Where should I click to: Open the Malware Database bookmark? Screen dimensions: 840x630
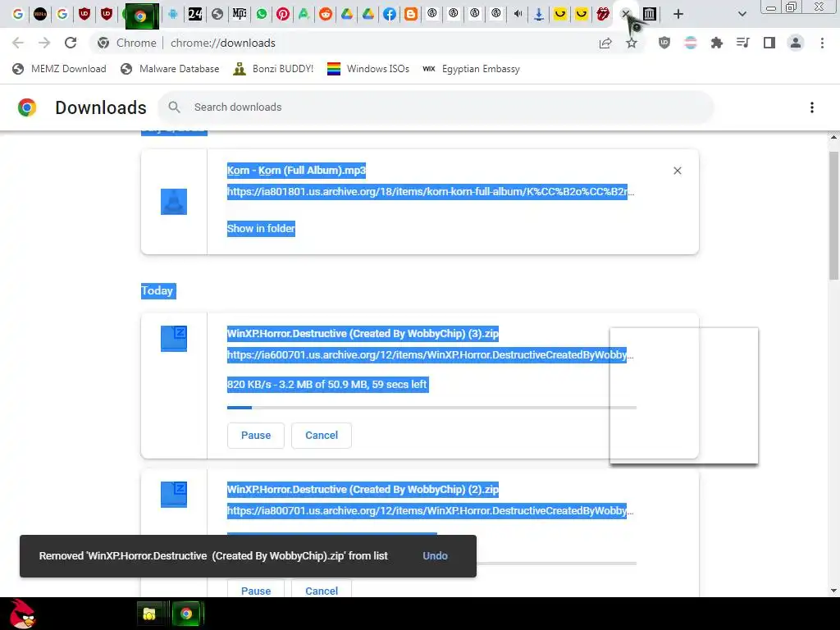(170, 69)
